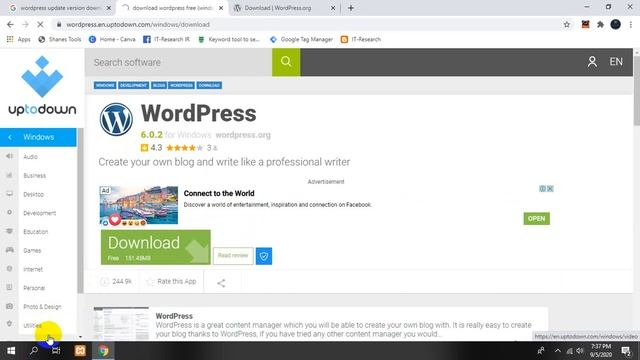640x360 pixels.
Task: Click the Games category controller icon
Action: pyautogui.click(x=9, y=250)
